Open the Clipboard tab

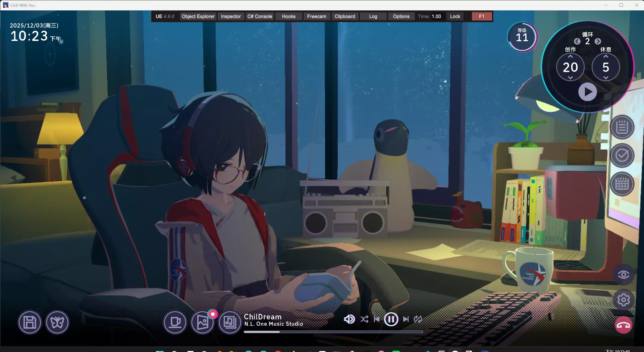(x=345, y=16)
